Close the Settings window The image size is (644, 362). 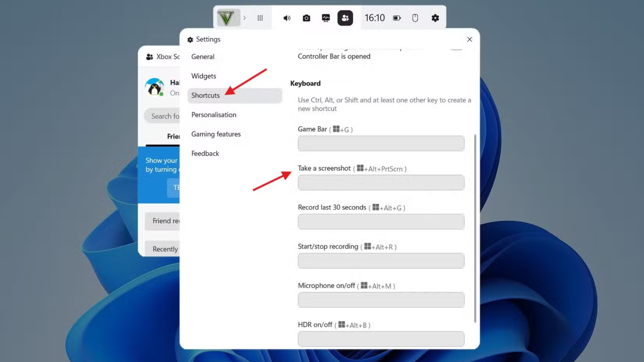click(470, 40)
